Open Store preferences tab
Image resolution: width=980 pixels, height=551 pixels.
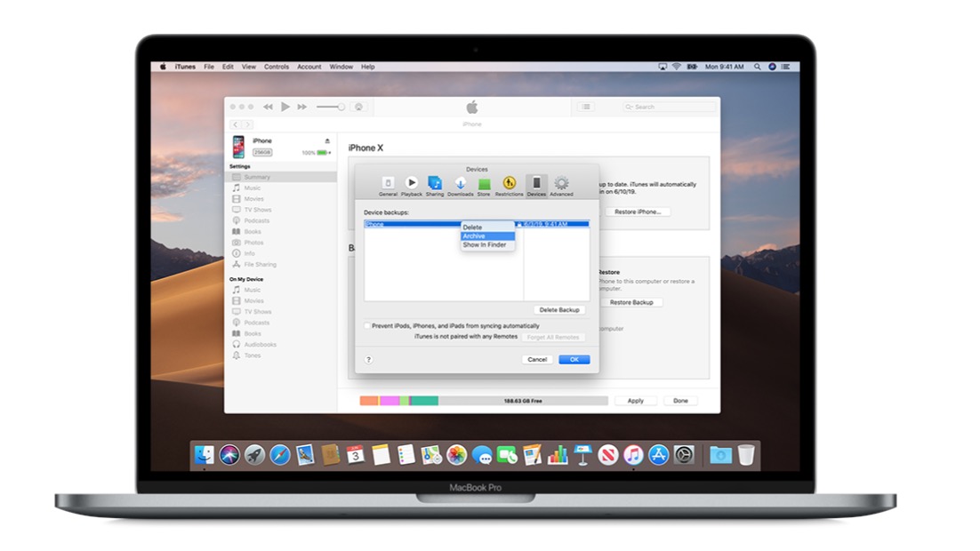484,186
